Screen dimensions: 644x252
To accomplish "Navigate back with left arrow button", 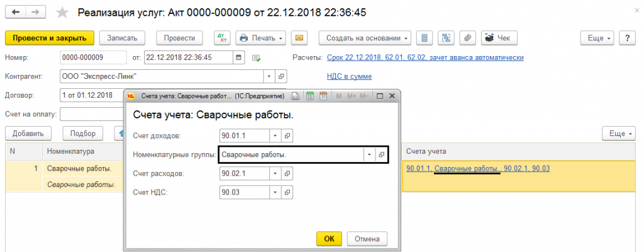I will (16, 13).
